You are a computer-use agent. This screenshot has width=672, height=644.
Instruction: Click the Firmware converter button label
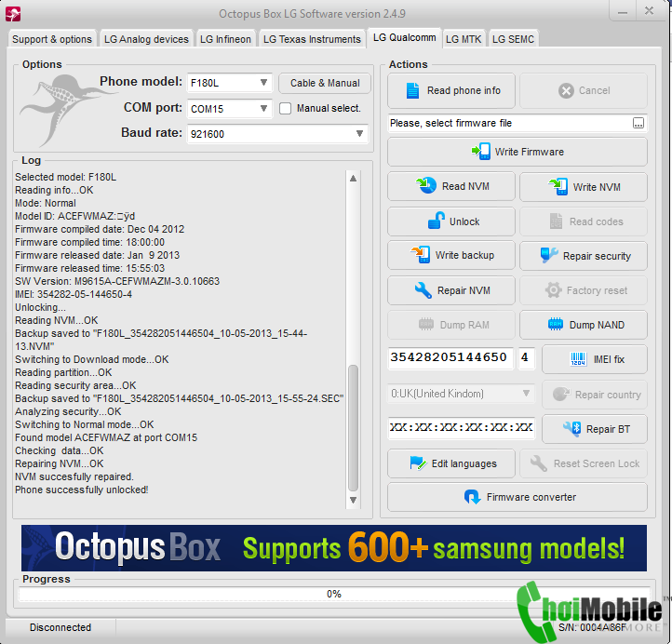tap(531, 497)
